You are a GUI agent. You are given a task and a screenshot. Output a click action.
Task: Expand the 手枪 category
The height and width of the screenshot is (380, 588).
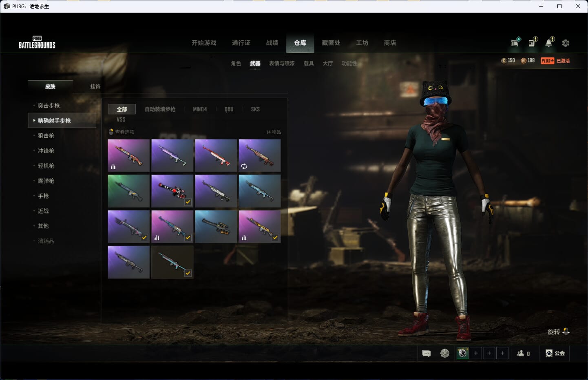(43, 196)
